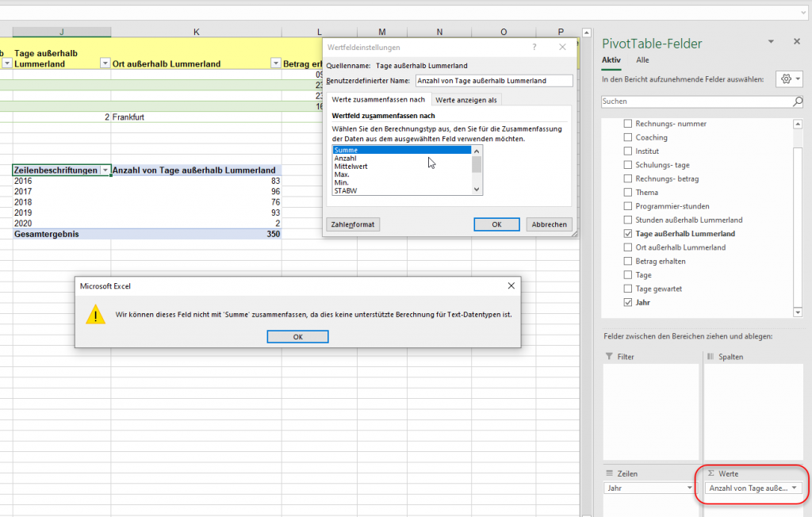The height and width of the screenshot is (517, 812).
Task: Select column N header
Action: [439, 33]
